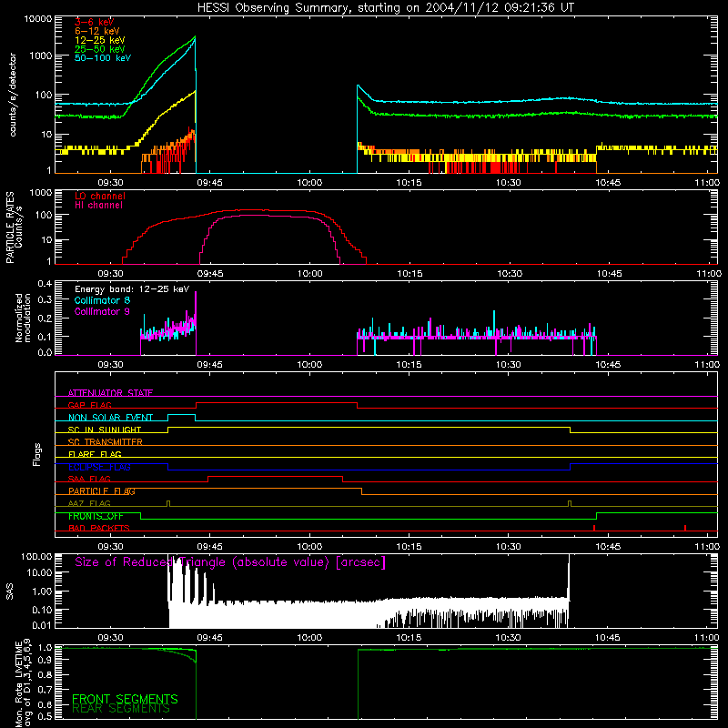728x728 pixels.
Task: Click the raised GAP FLAG segment
Action: point(277,403)
